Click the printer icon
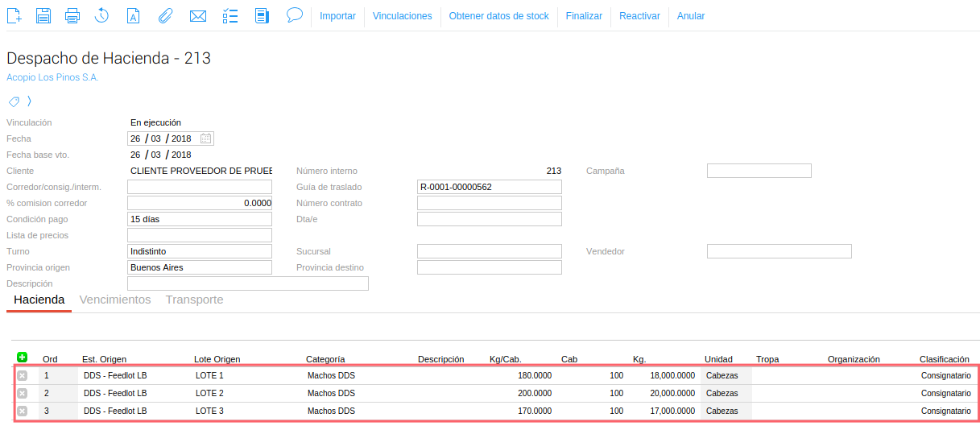 click(x=72, y=15)
